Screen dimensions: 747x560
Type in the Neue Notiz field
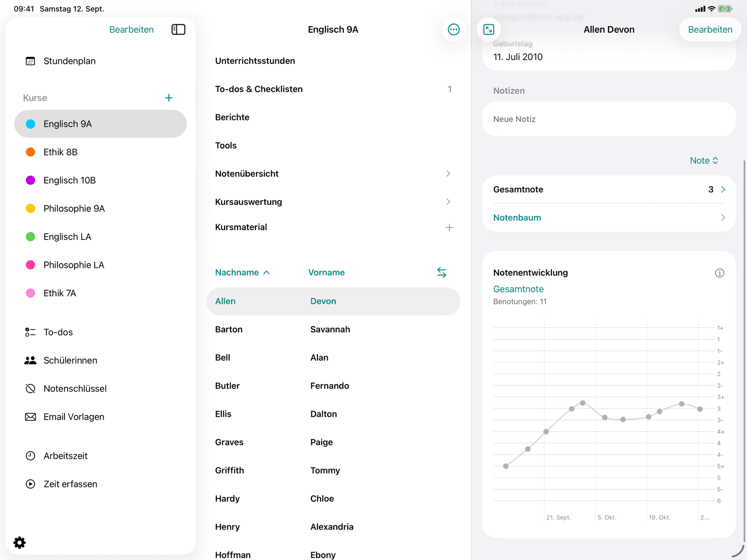(x=609, y=119)
